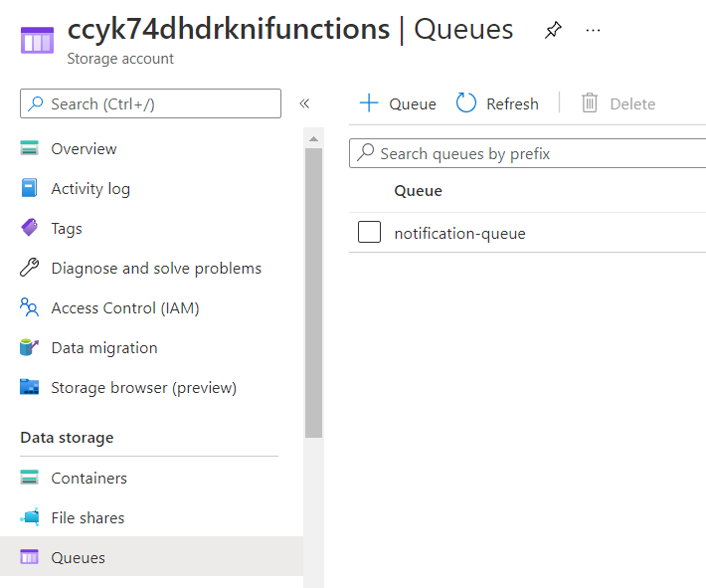706x588 pixels.
Task: Open the more options ellipsis menu
Action: pyautogui.click(x=594, y=31)
